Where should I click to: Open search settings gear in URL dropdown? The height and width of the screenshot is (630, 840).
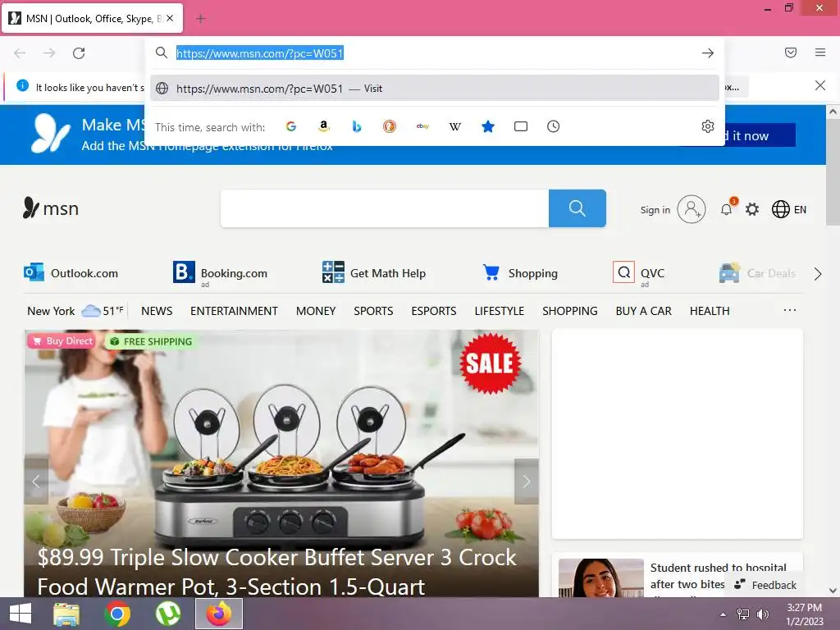click(x=708, y=126)
